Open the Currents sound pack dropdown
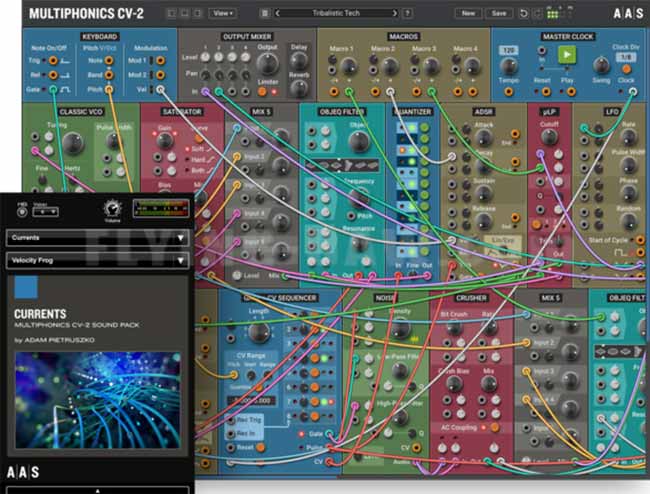Viewport: 650px width, 494px height. (97, 238)
